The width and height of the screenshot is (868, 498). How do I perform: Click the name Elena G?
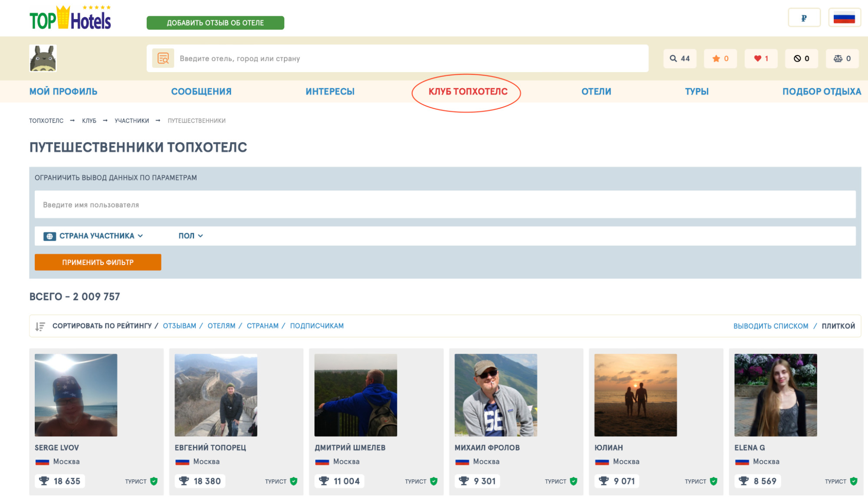click(x=749, y=448)
